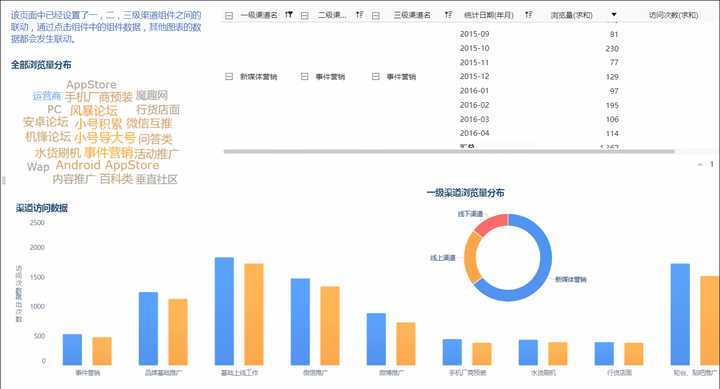The image size is (720, 389).
Task: Select the value 230 in the table
Action: 612,48
